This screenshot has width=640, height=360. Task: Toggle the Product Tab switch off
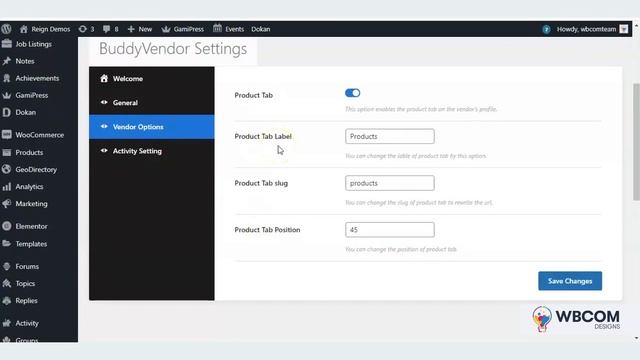(x=352, y=93)
